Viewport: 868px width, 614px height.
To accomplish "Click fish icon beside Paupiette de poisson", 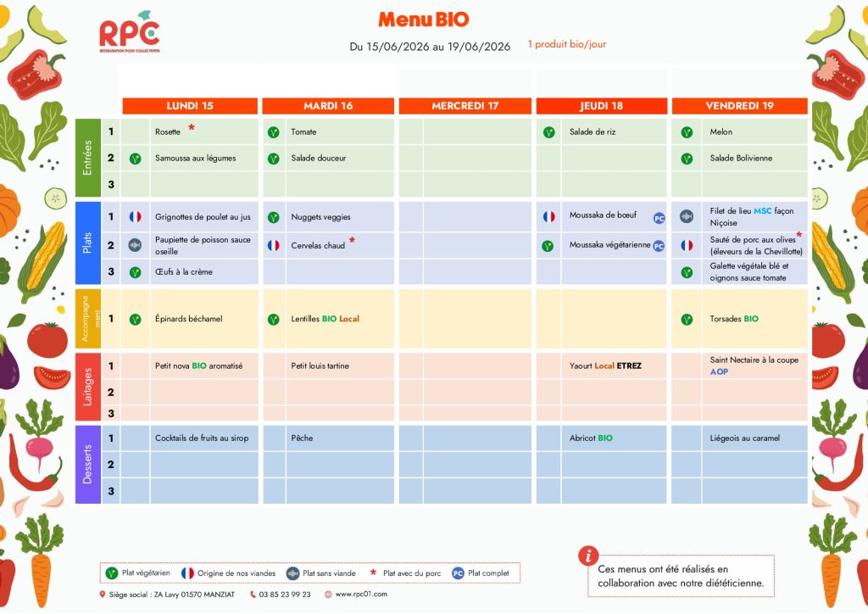I will pos(135,245).
